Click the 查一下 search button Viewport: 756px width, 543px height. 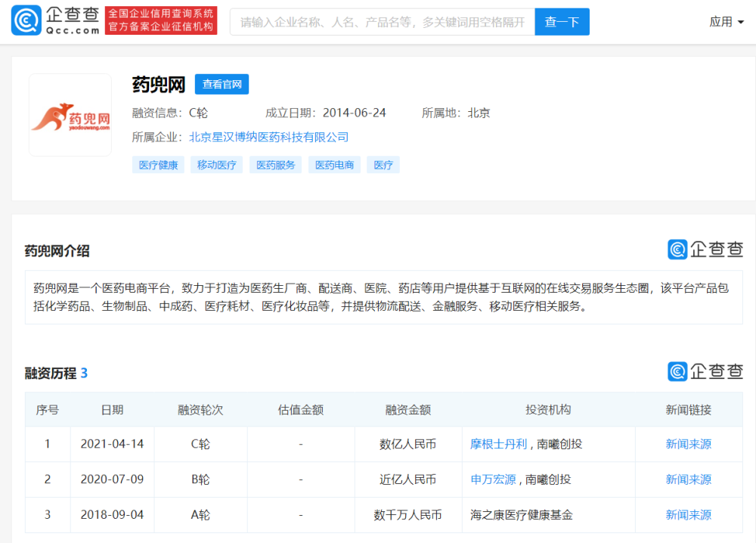562,22
